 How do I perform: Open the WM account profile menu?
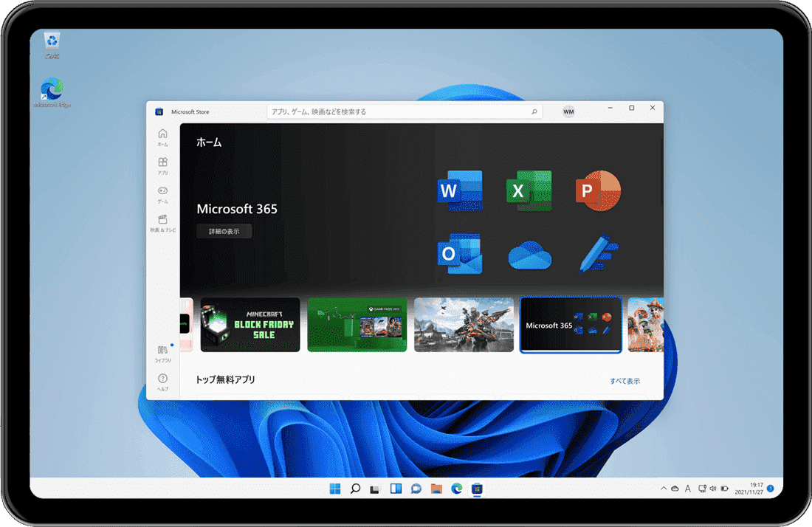pyautogui.click(x=568, y=111)
